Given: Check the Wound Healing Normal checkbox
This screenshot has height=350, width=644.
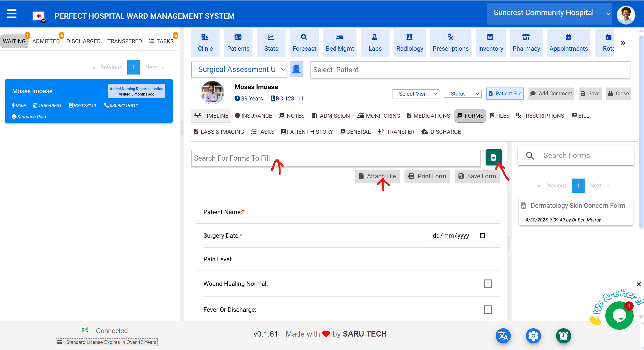Looking at the screenshot, I should pyautogui.click(x=487, y=284).
